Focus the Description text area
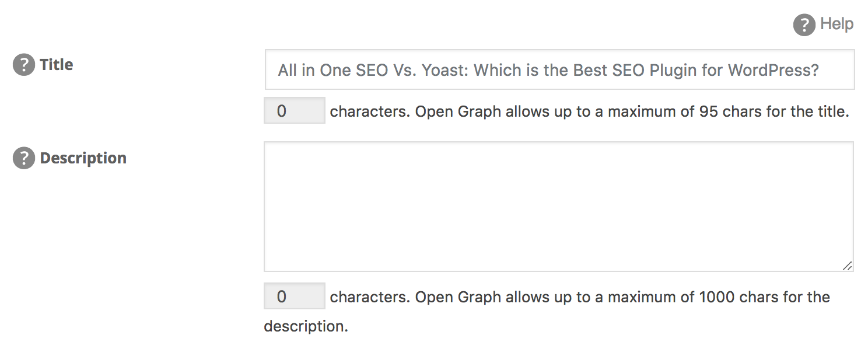868x342 pixels. point(559,207)
